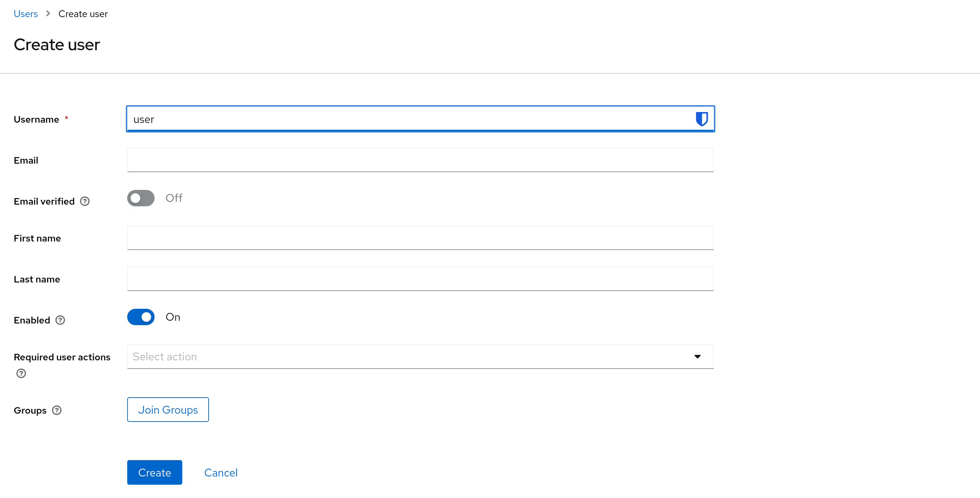
Task: Go to Users breadcrumb link
Action: pyautogui.click(x=26, y=14)
